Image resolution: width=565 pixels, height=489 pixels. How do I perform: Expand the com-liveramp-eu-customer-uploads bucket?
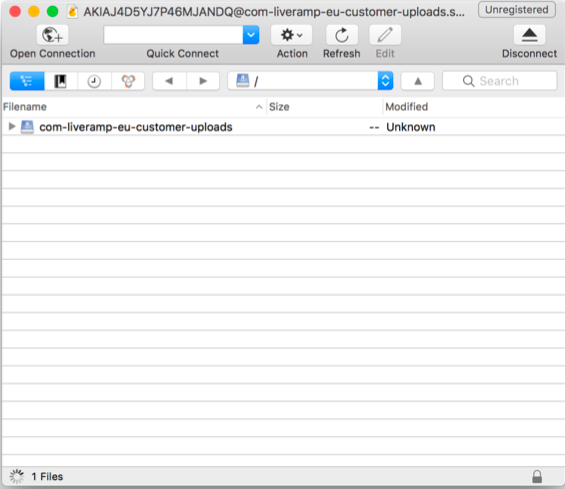[12, 126]
